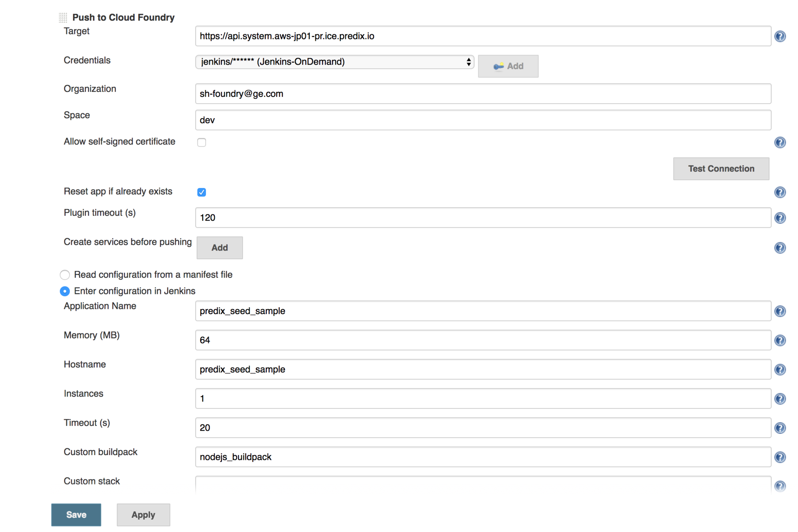Click the Test Connection button
Screen dimensions: 798x532
(x=721, y=169)
